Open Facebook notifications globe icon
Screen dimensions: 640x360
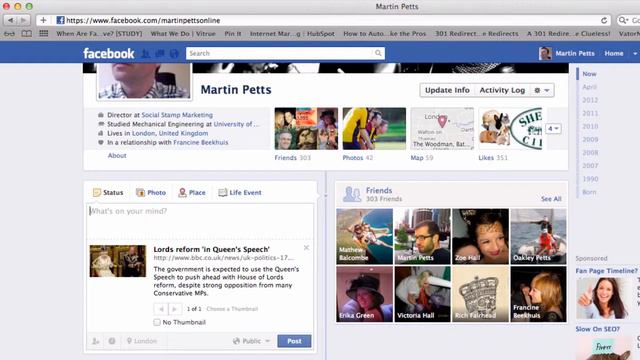tap(174, 53)
